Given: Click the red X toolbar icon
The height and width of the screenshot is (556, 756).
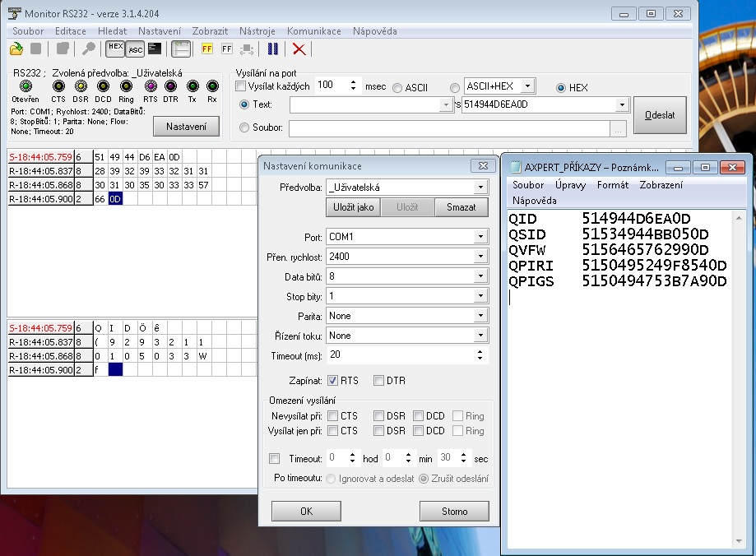Looking at the screenshot, I should (x=299, y=49).
